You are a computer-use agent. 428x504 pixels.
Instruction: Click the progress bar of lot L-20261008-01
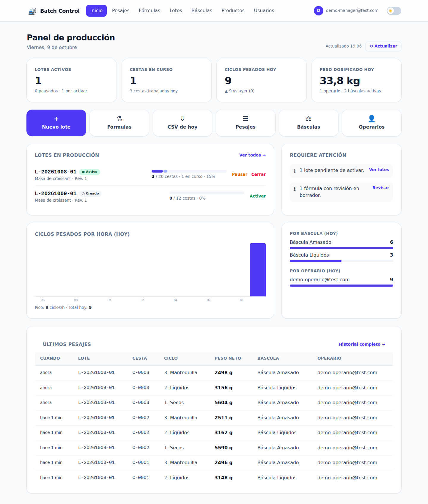pos(189,171)
